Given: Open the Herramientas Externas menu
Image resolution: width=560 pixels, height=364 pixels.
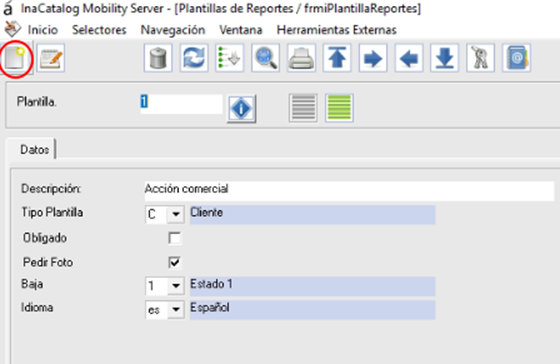Looking at the screenshot, I should (x=336, y=30).
